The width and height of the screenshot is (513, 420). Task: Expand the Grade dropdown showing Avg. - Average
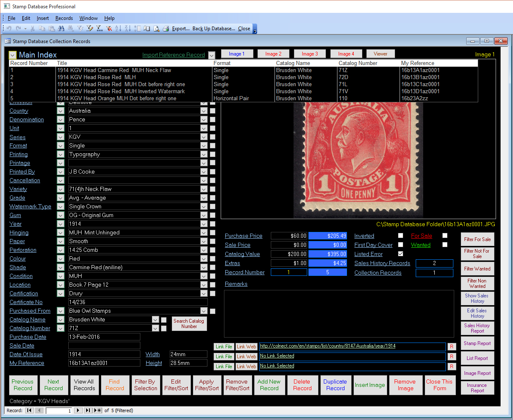(x=203, y=198)
